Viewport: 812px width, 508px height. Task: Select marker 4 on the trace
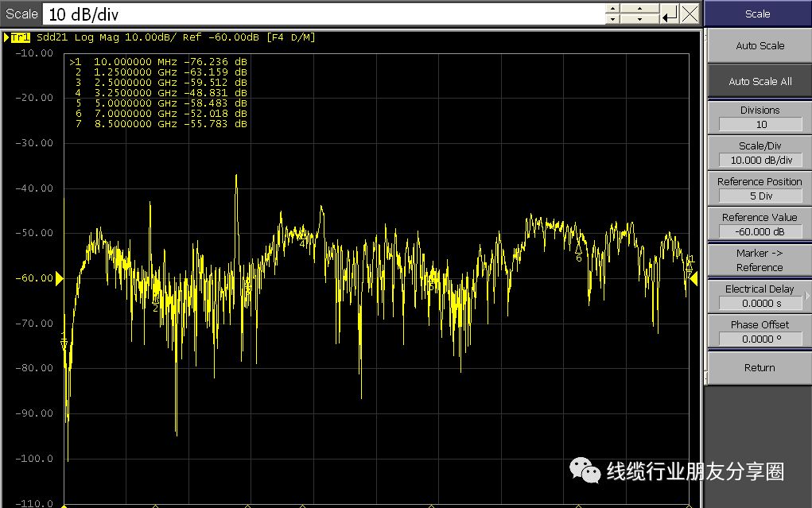pyautogui.click(x=302, y=239)
